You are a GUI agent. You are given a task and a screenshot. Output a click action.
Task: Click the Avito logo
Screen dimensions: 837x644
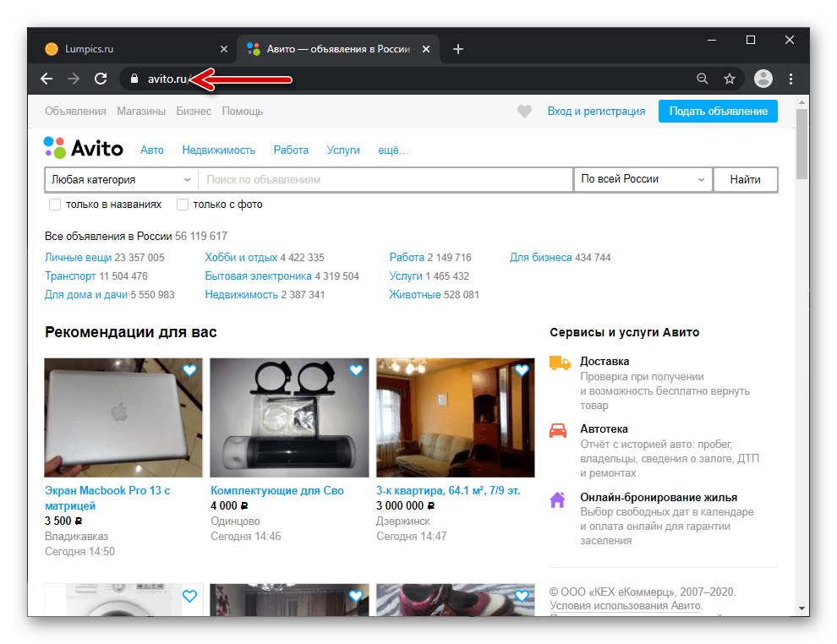pos(83,148)
